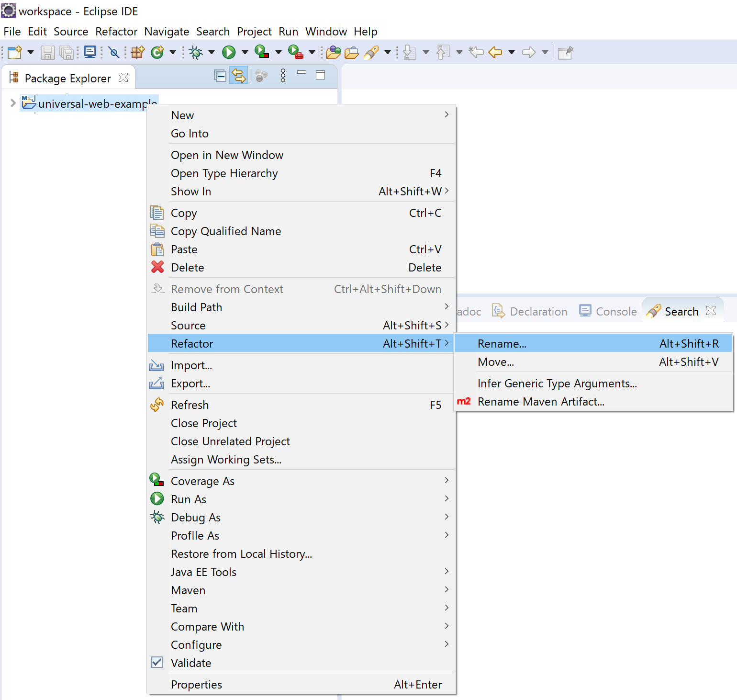Choose Move... in the Refactor submenu

[x=593, y=361]
